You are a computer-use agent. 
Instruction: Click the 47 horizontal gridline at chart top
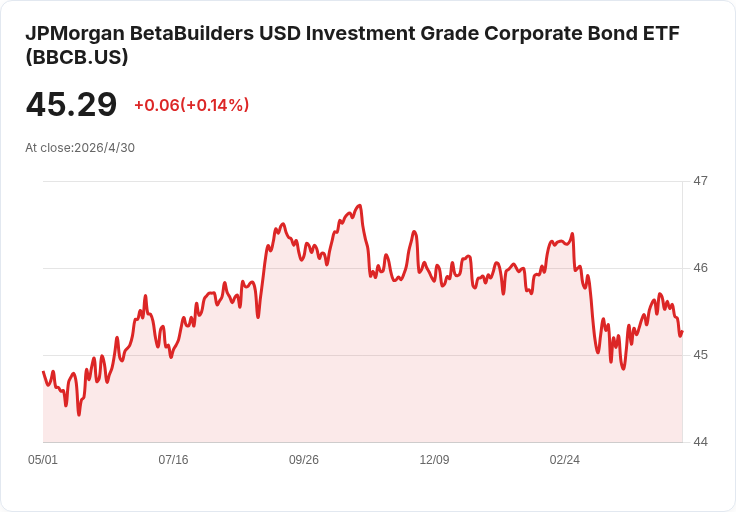pyautogui.click(x=362, y=181)
